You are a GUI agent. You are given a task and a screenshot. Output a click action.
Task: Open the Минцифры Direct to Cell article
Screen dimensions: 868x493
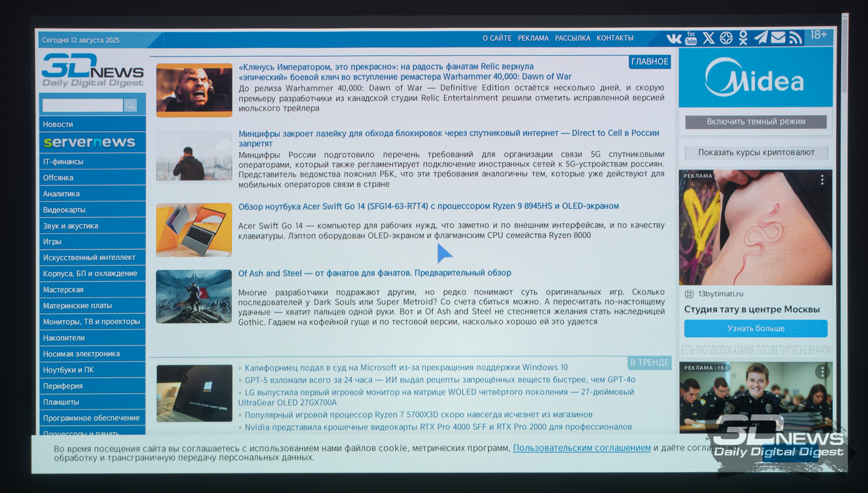click(x=449, y=138)
